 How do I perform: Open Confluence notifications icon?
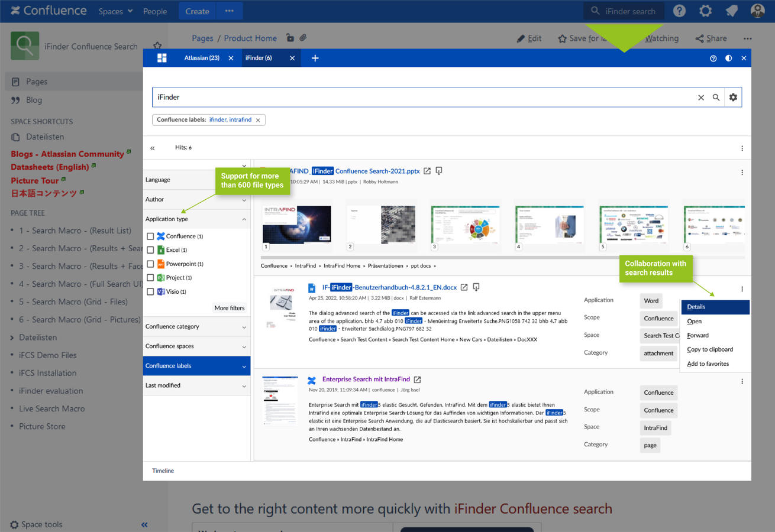coord(731,11)
